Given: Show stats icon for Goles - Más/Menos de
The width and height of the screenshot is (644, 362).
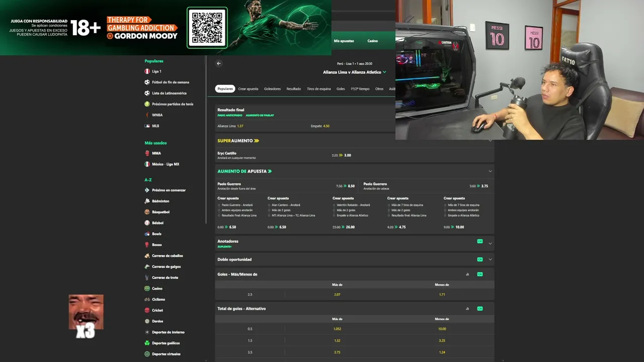Looking at the screenshot, I should (x=467, y=274).
